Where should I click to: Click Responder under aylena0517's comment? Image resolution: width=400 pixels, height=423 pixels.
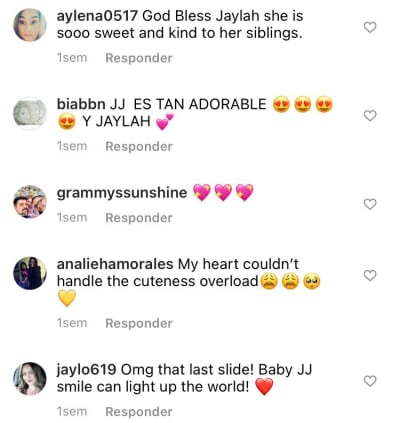pyautogui.click(x=139, y=58)
